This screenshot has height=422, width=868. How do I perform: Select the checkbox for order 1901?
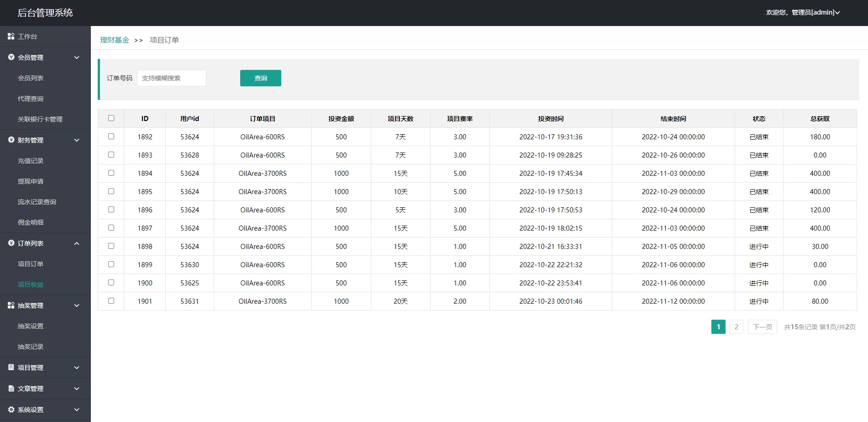111,301
